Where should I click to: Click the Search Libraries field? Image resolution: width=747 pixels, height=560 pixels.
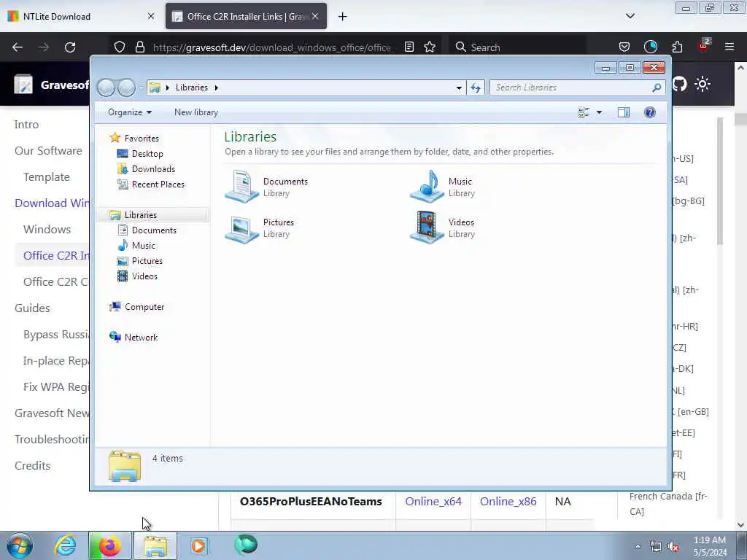tap(576, 87)
